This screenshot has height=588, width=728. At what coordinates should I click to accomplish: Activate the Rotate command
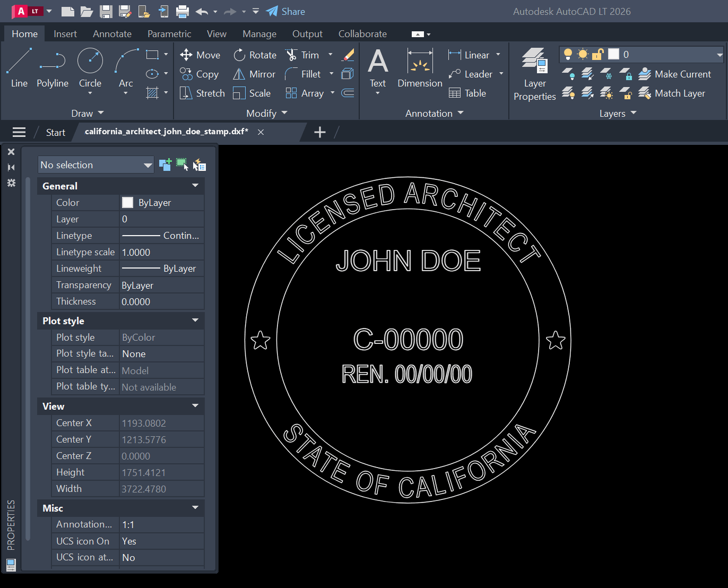click(255, 55)
